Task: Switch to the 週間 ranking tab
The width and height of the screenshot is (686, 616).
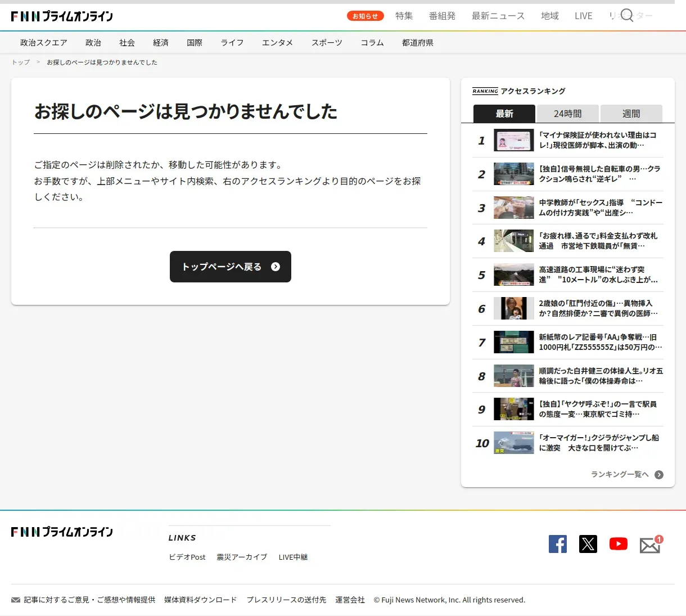Action: (x=631, y=114)
